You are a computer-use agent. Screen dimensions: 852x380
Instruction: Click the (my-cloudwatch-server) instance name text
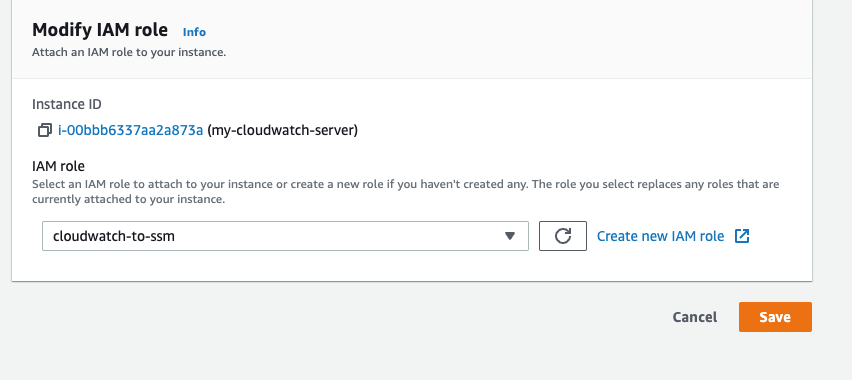pyautogui.click(x=283, y=130)
